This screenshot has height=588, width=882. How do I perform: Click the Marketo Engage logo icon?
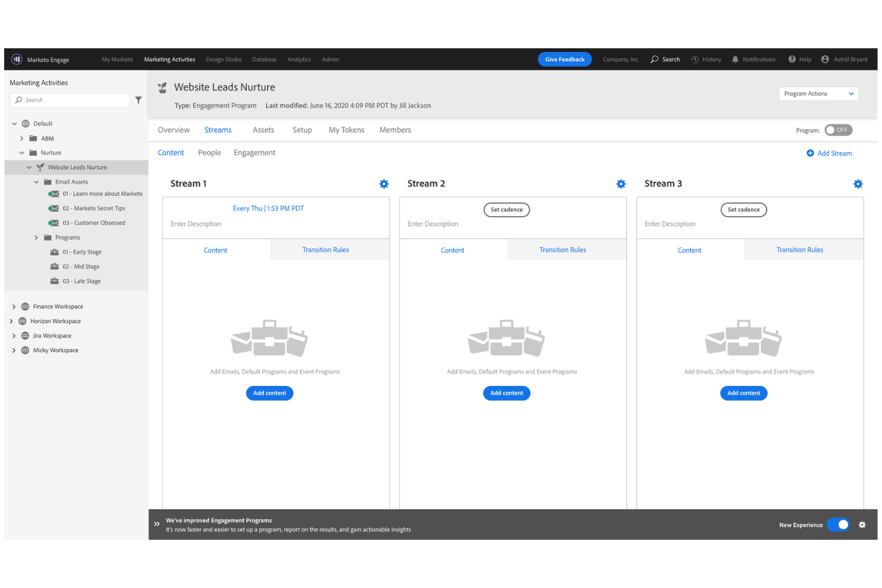(17, 59)
